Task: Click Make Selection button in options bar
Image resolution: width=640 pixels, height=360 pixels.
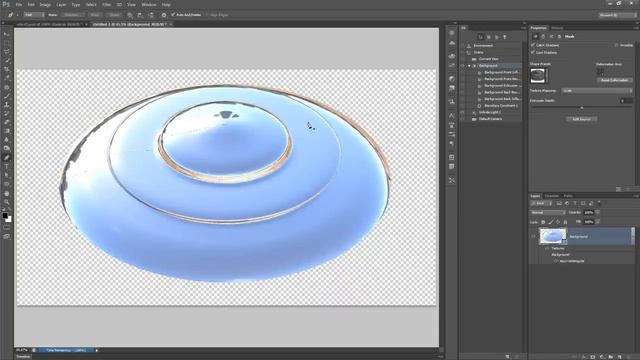Action: click(73, 15)
